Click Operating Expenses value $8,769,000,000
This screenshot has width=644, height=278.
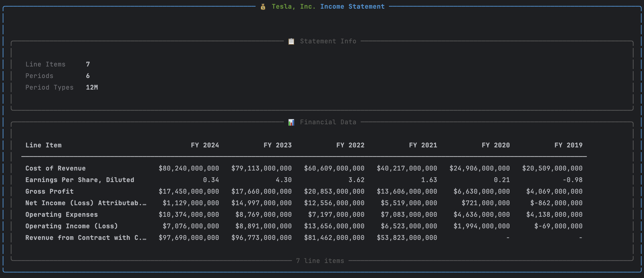[263, 214]
